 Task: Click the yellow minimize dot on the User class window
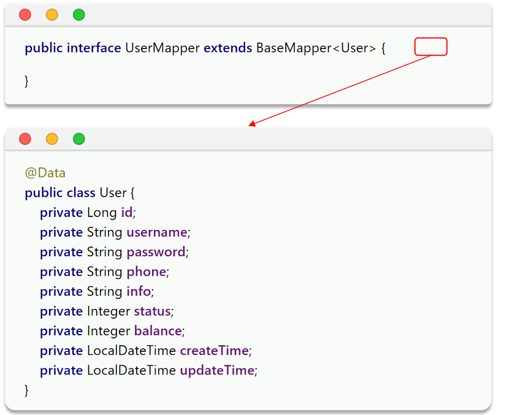click(x=52, y=139)
